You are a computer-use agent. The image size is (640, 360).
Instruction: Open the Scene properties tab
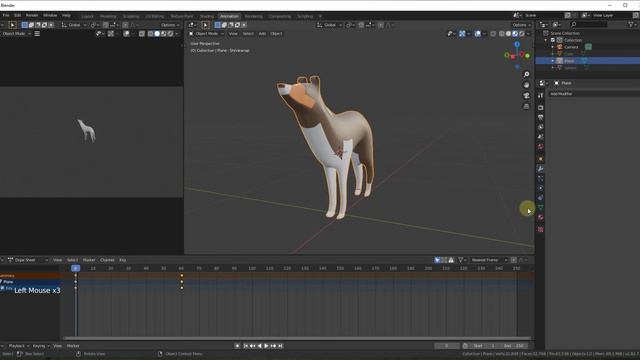tap(540, 137)
